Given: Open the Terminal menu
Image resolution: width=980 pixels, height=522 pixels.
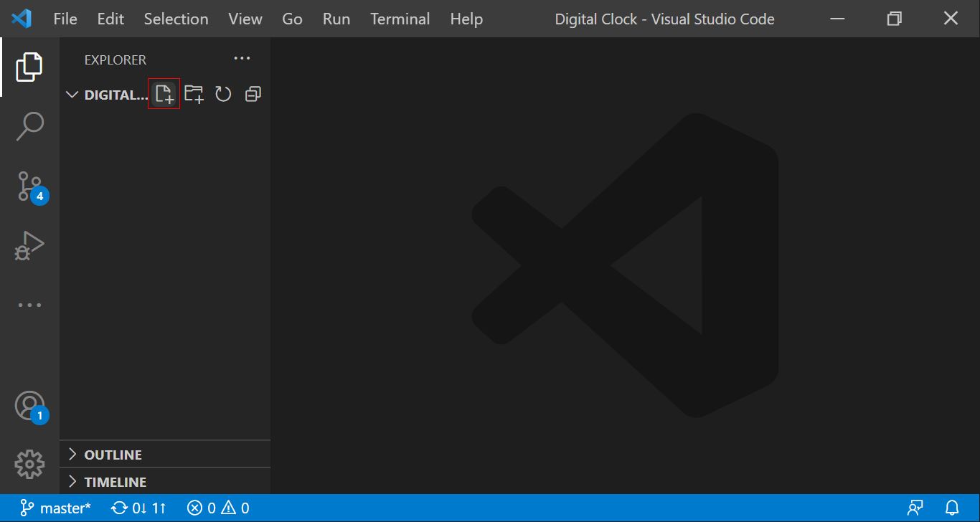Looking at the screenshot, I should pos(400,19).
